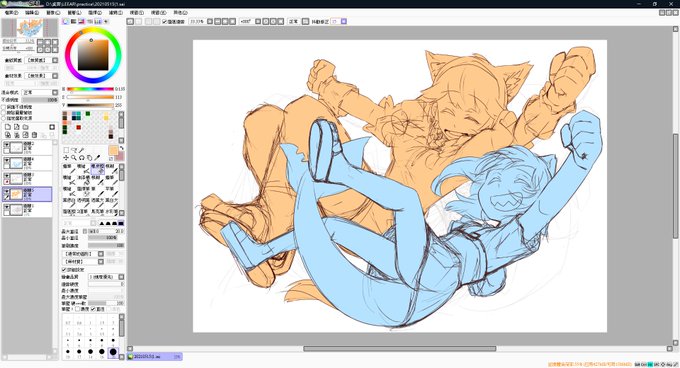
Task: Show the color wheel panel icon
Action: (66, 21)
